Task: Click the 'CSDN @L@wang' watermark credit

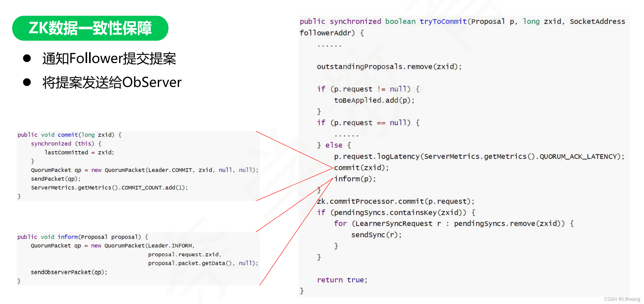Action: pyautogui.click(x=622, y=299)
